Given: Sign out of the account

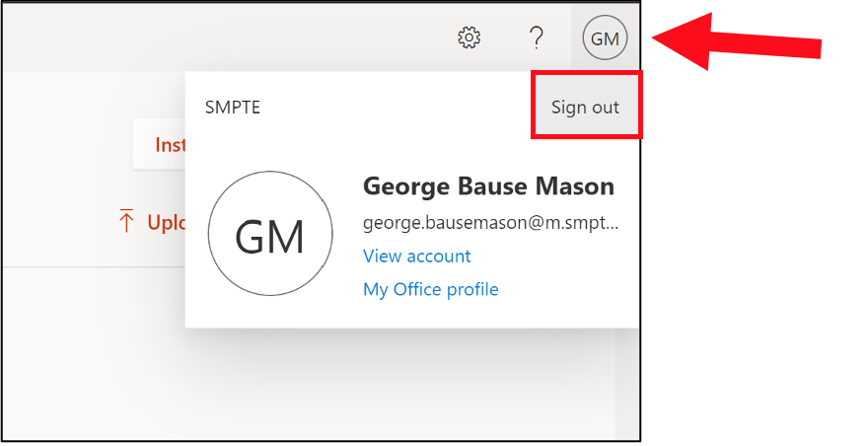Looking at the screenshot, I should pos(585,107).
